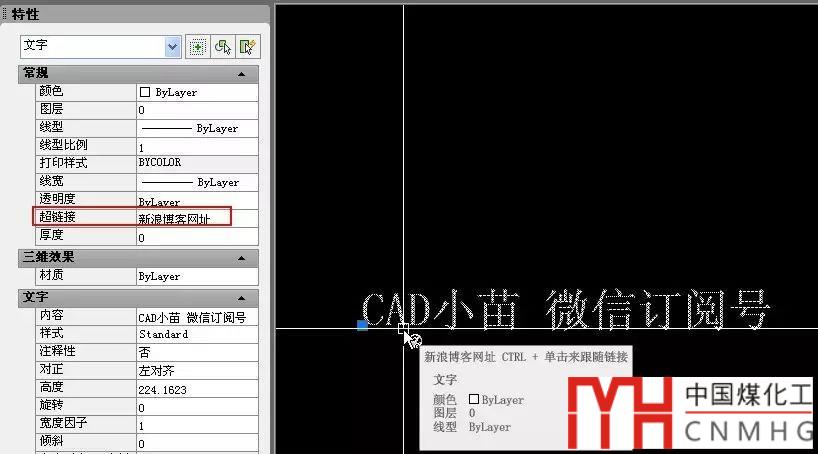This screenshot has width=818, height=454.
Task: Click the 线型比例 property label
Action: click(x=64, y=145)
